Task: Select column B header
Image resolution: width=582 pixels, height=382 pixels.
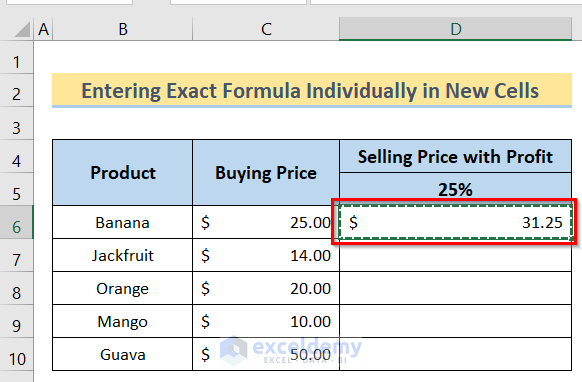Action: click(123, 29)
